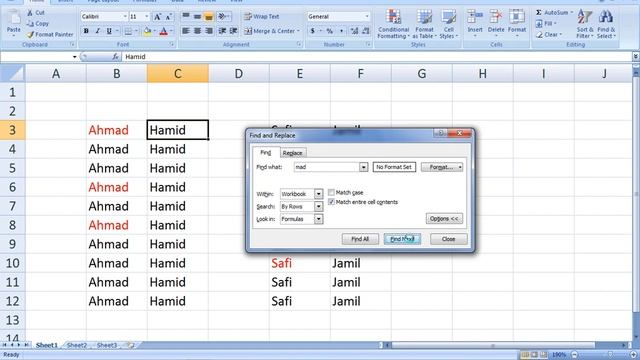Image resolution: width=640 pixels, height=360 pixels.
Task: Open Cell Styles gallery
Action: [448, 24]
